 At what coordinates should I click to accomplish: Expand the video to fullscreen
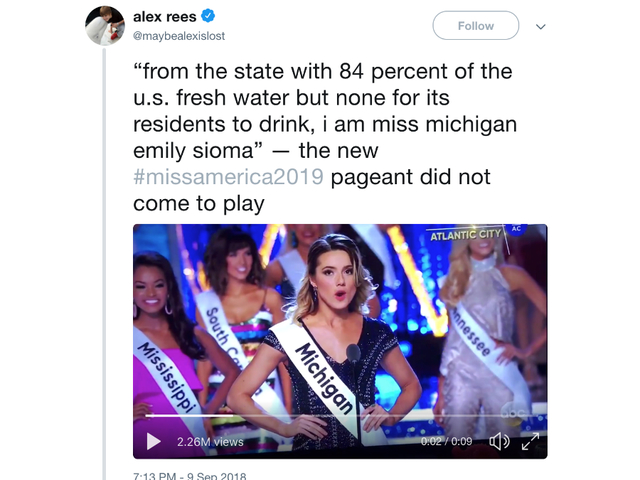(x=530, y=441)
